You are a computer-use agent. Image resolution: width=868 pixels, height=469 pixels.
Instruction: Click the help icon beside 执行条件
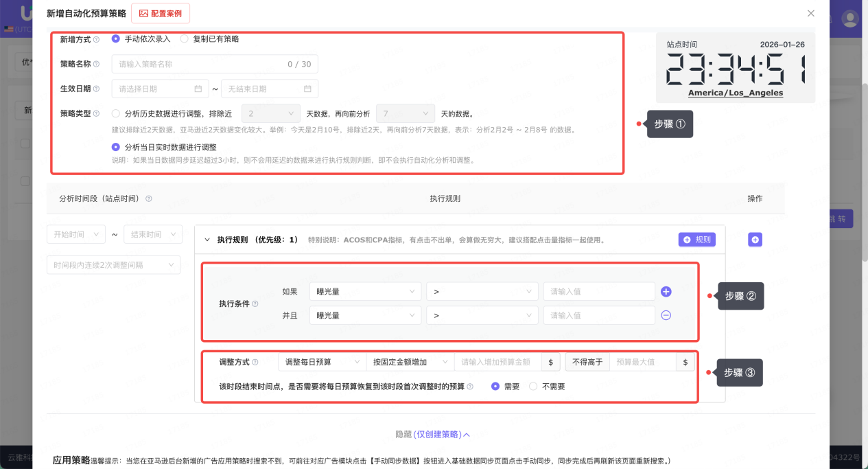(x=254, y=304)
